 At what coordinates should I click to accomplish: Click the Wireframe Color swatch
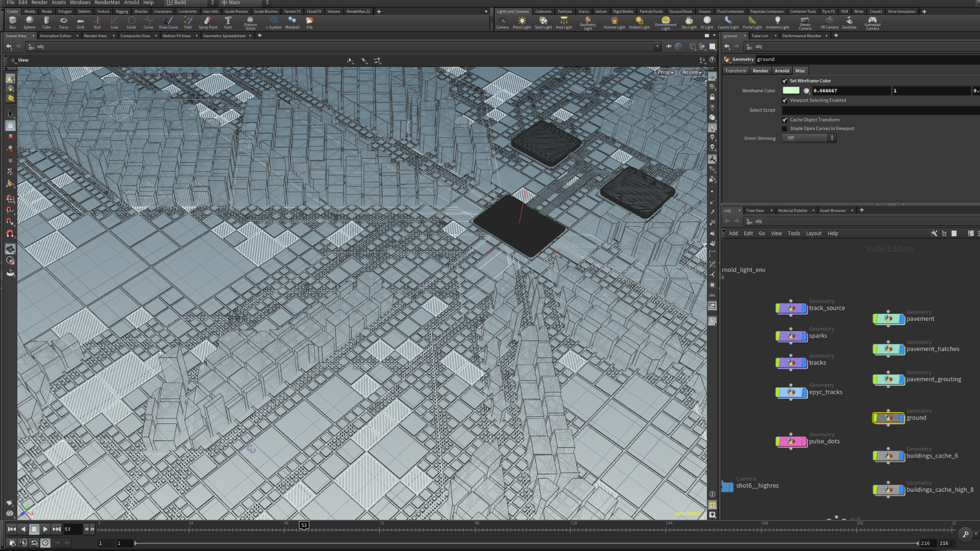[x=791, y=90]
